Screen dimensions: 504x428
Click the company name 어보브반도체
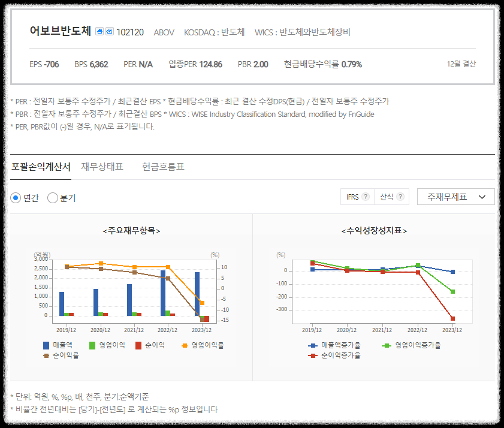[61, 31]
